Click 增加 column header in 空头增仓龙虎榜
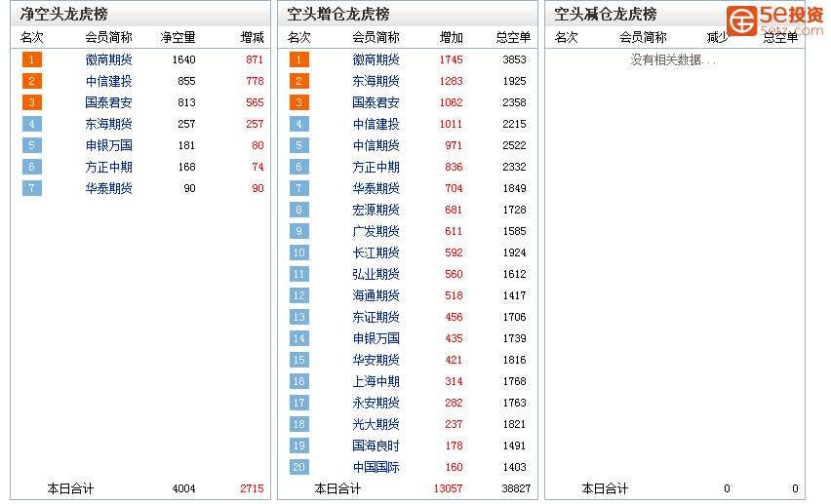This screenshot has width=831, height=504. pyautogui.click(x=452, y=37)
